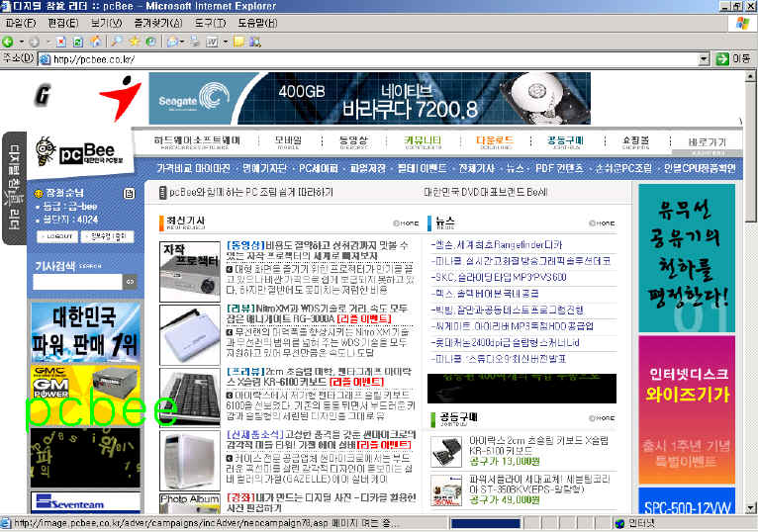Select the green 커뮤니티 navigation tab

423,142
